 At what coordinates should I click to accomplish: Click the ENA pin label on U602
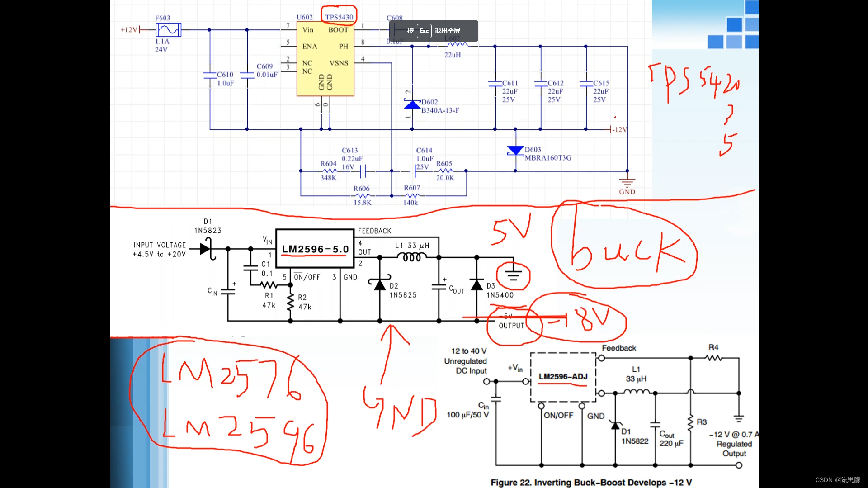point(310,46)
